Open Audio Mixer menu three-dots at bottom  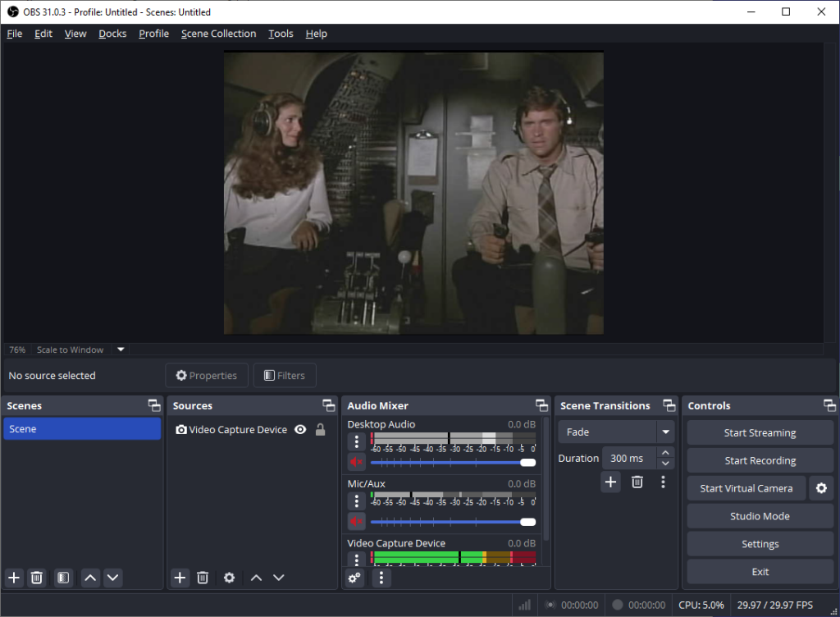[381, 578]
